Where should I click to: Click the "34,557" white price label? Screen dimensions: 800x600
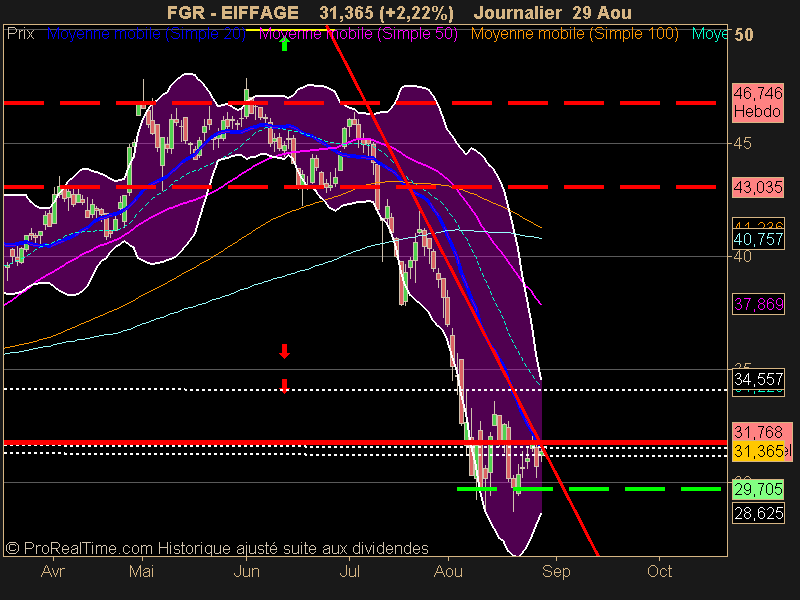[x=758, y=379]
